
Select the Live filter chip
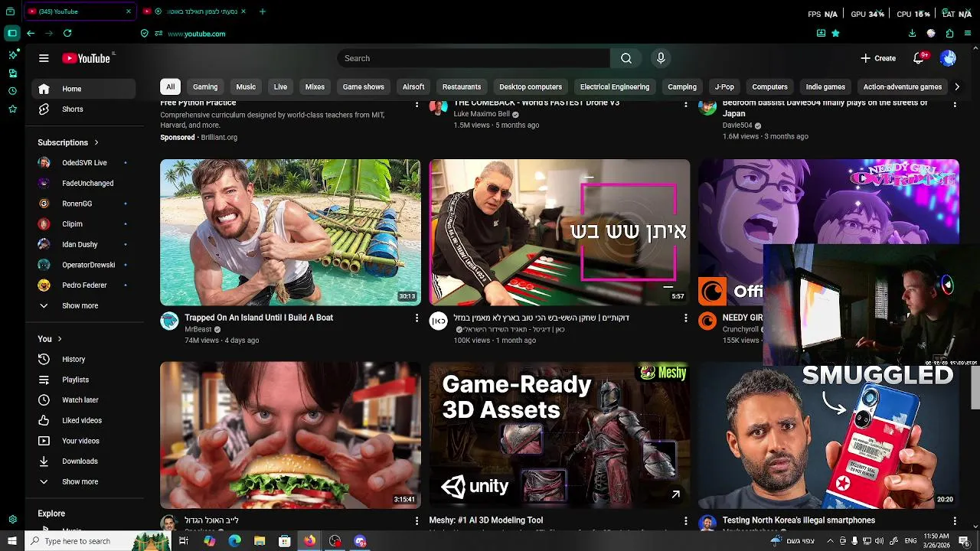tap(280, 86)
